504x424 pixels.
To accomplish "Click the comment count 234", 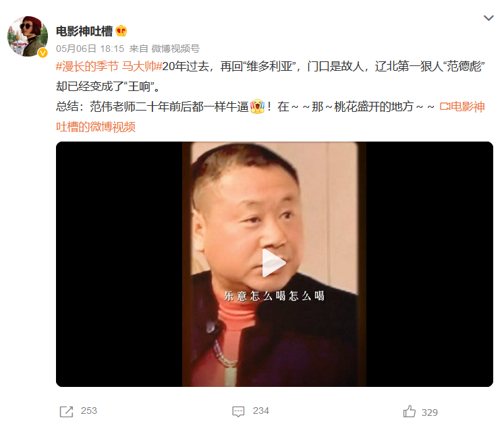I will pyautogui.click(x=260, y=411).
